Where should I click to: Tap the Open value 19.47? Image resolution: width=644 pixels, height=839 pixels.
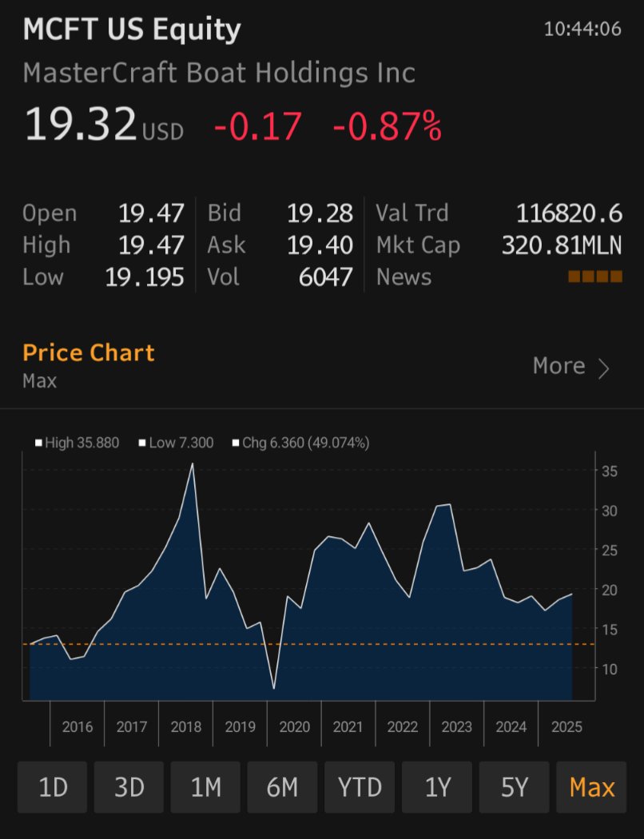pyautogui.click(x=151, y=213)
